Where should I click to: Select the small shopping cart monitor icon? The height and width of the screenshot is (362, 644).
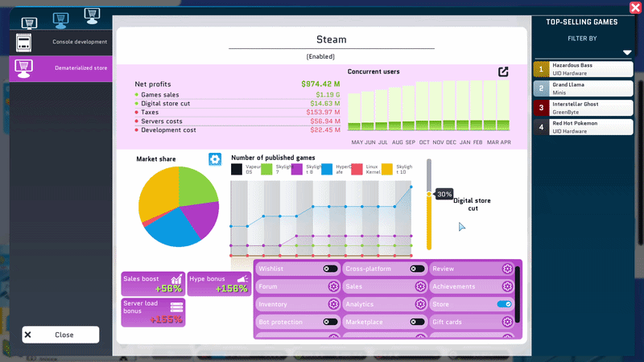[29, 23]
